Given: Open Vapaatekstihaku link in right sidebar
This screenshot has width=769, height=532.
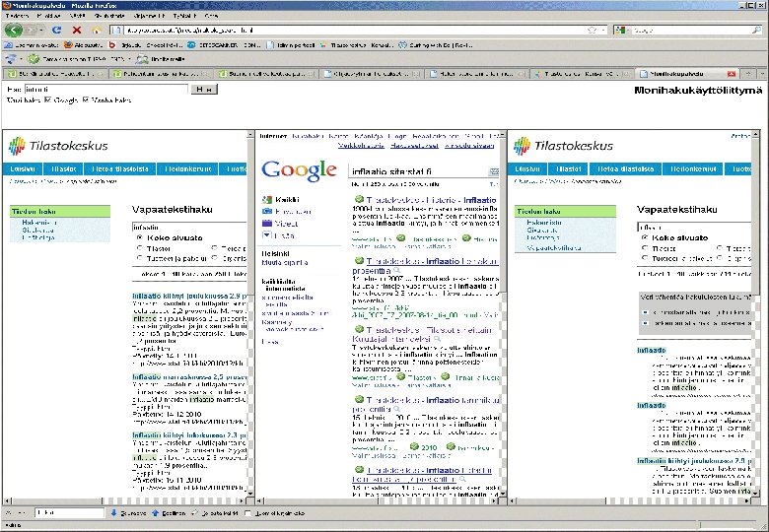Looking at the screenshot, I should tap(554, 248).
